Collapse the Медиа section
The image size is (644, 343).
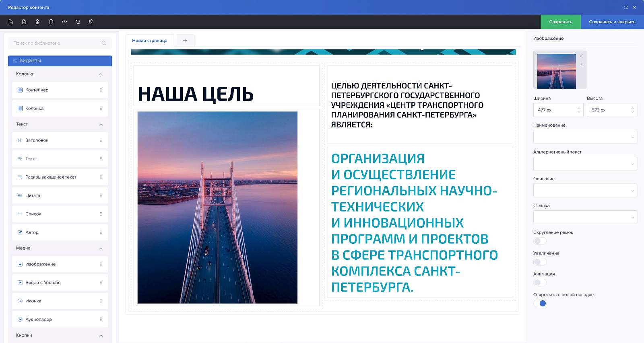(101, 248)
